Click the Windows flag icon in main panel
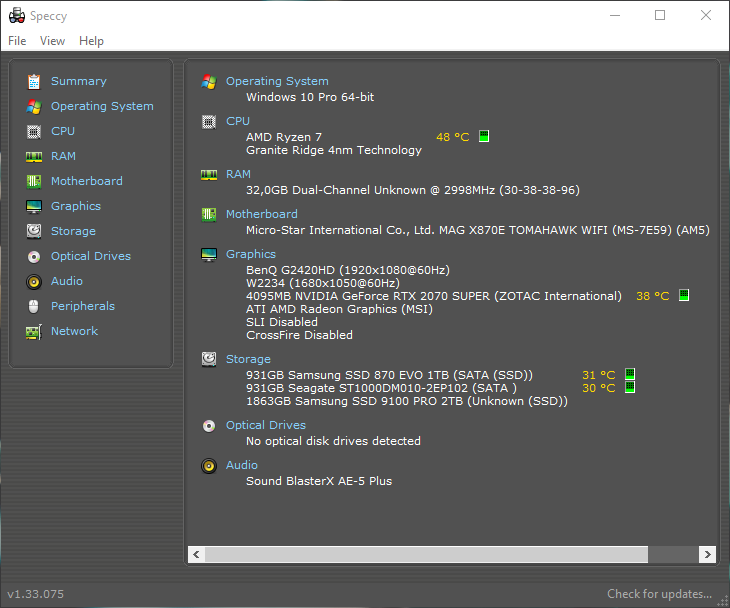This screenshot has width=730, height=608. coord(209,82)
